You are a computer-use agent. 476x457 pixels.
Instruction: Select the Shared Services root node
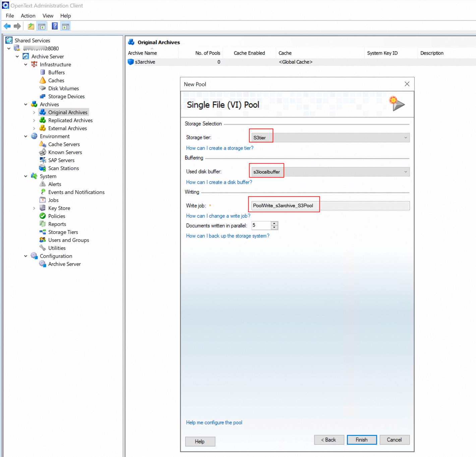(32, 40)
